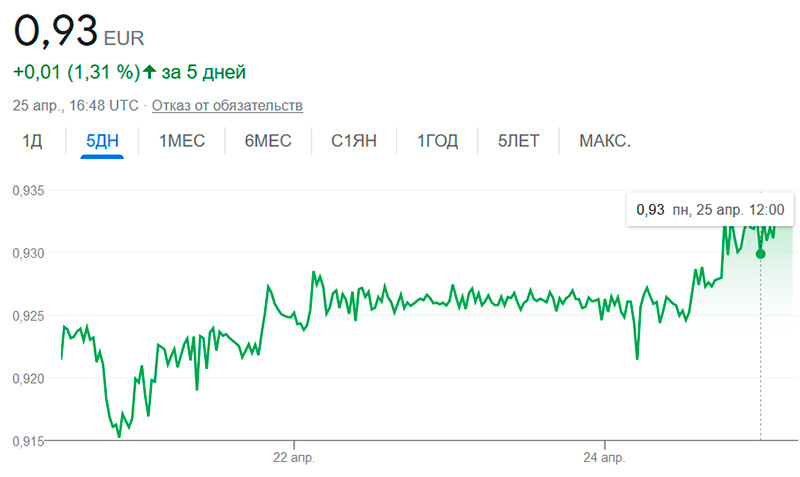Click the 0,915 value axis label

[x=26, y=441]
